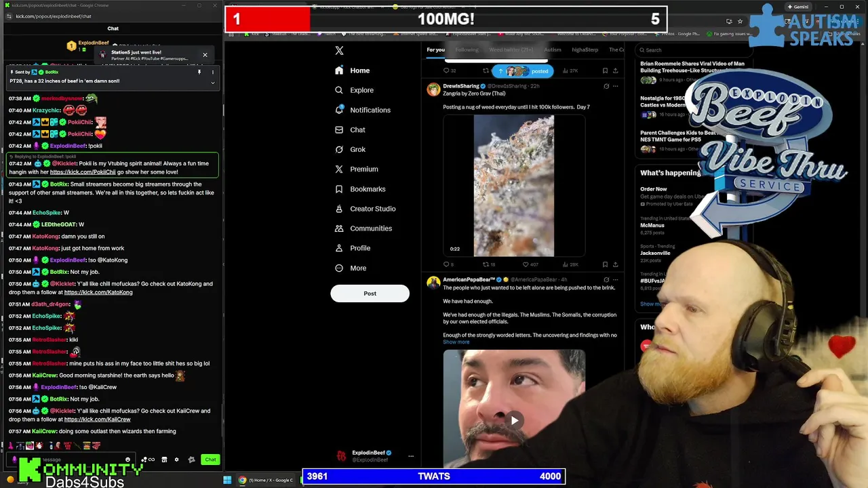Open the Kick chat shop icon
Image resolution: width=868 pixels, height=488 pixels.
coord(164,460)
